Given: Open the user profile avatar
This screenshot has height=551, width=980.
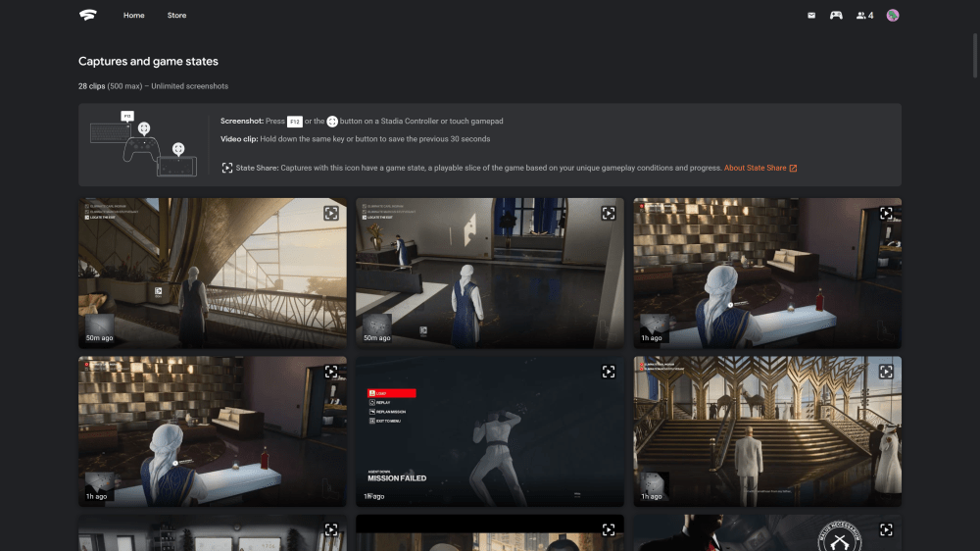Looking at the screenshot, I should (x=893, y=16).
